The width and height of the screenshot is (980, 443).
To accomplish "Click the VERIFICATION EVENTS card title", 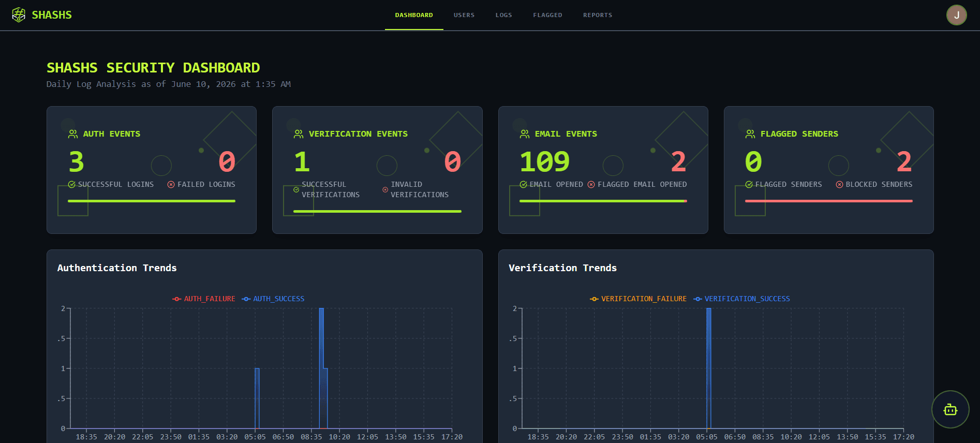I will pos(358,134).
